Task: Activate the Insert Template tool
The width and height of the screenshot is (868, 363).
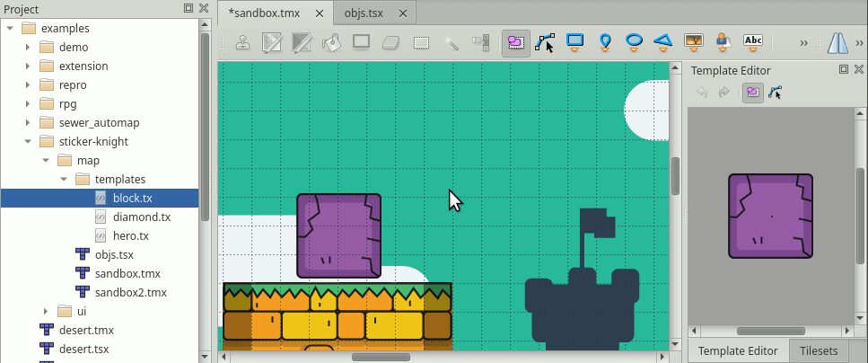Action: pos(722,42)
